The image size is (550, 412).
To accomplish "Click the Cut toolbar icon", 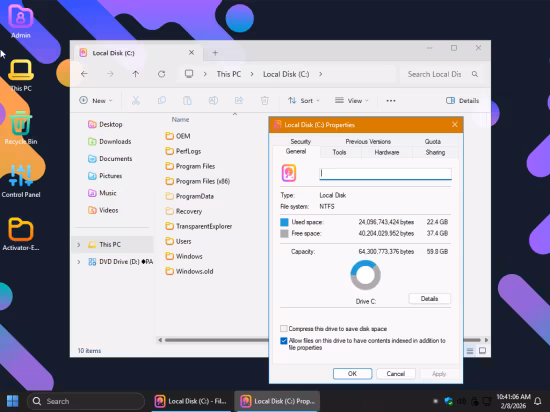I will click(136, 101).
